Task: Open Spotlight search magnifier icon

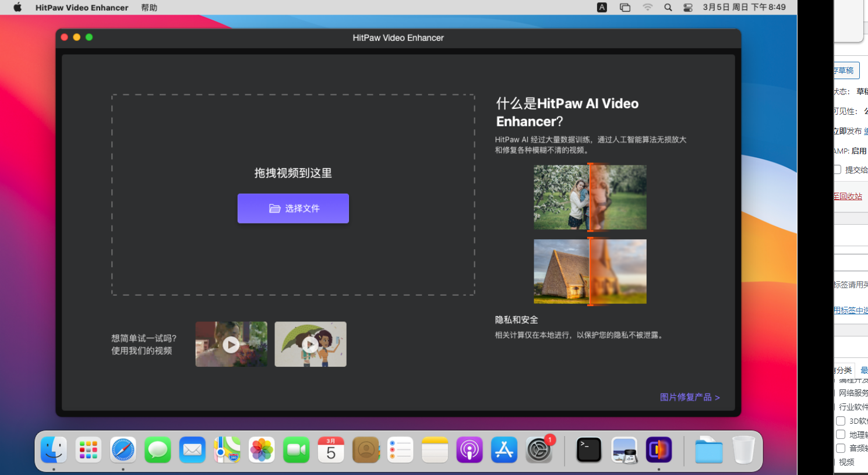Action: 668,8
